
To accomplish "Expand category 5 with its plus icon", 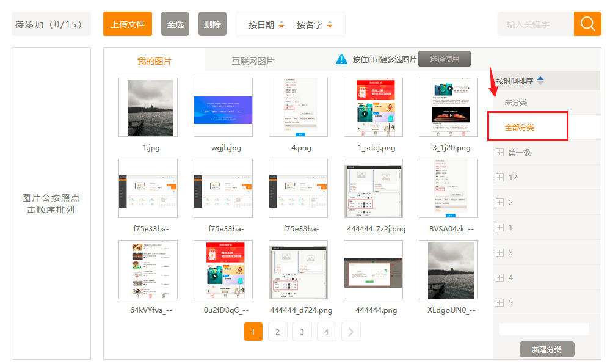I will [500, 303].
